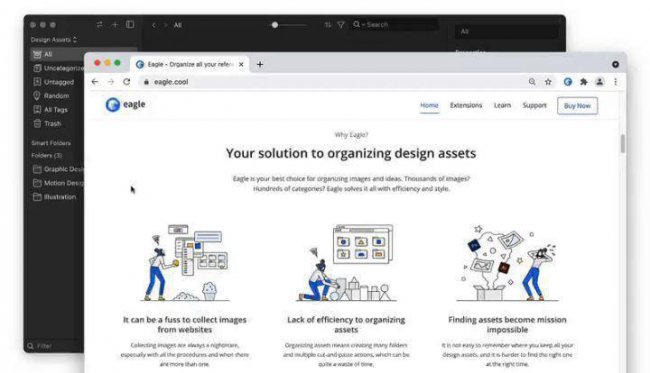Click Smart Folders heading in Eagle sidebar
This screenshot has width=650, height=373.
click(x=51, y=143)
